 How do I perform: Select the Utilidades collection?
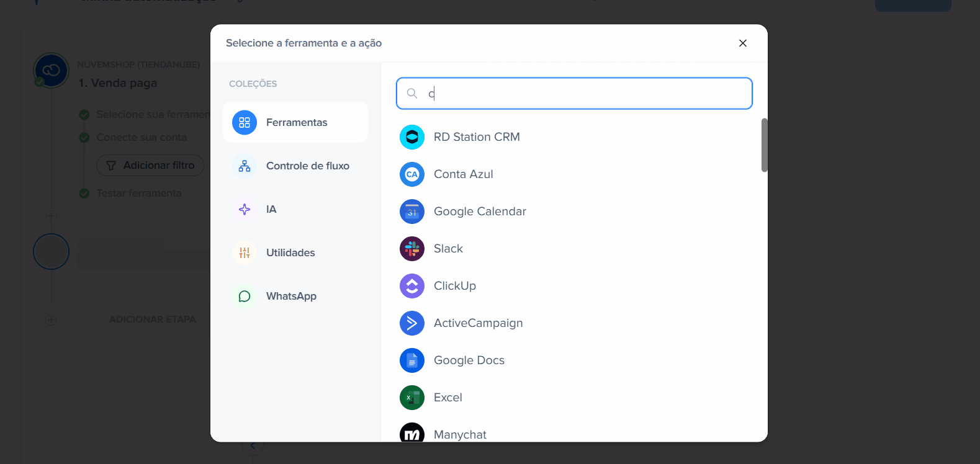click(295, 252)
